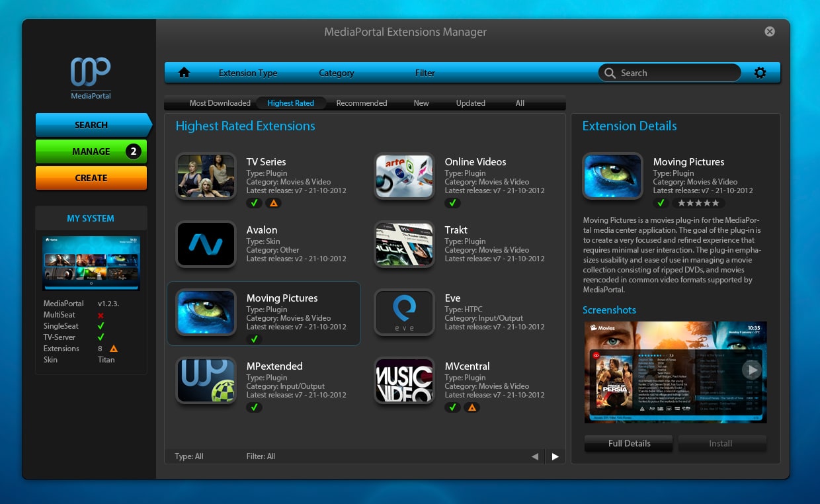The image size is (820, 504).
Task: Click SingleSeat green check status
Action: 101,326
